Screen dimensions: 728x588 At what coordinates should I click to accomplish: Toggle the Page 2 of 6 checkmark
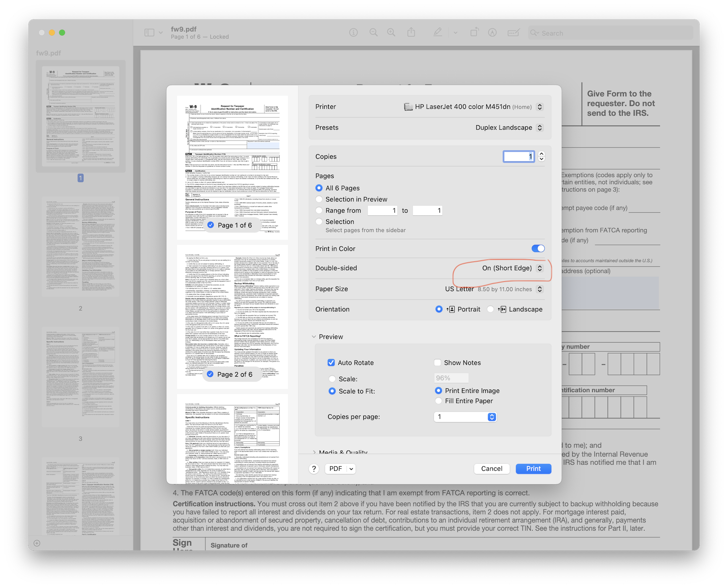(x=210, y=374)
